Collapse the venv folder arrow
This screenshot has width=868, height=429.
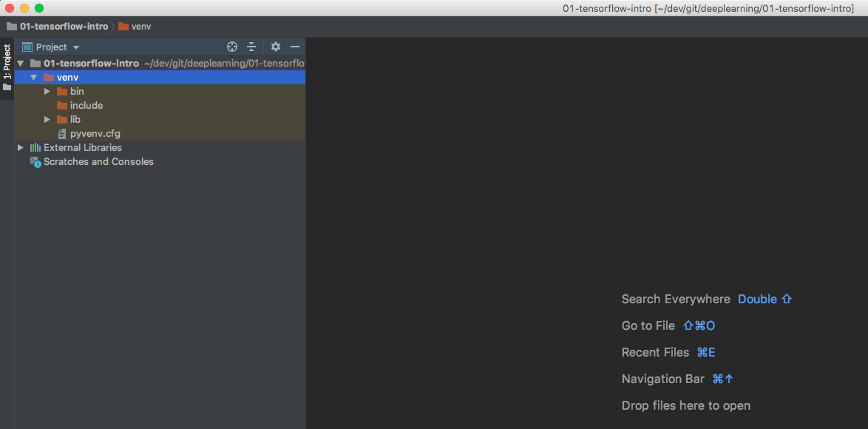pyautogui.click(x=33, y=78)
